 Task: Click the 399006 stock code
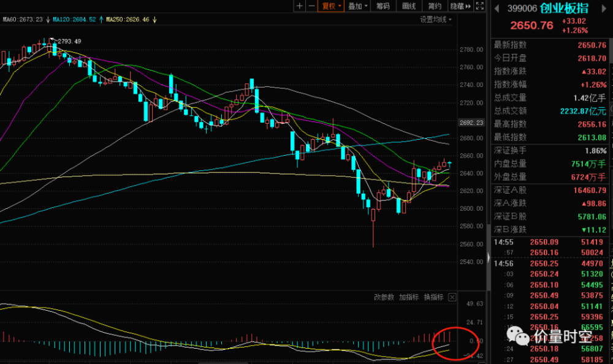pos(522,9)
